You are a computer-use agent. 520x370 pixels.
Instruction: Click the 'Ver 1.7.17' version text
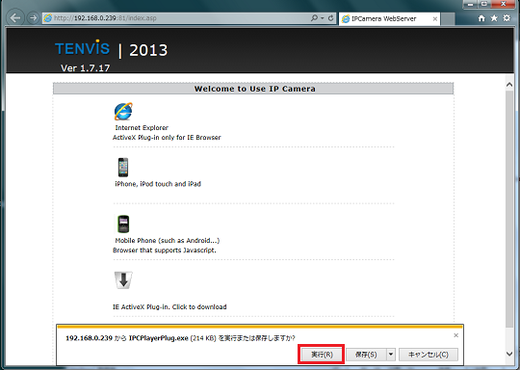point(85,68)
